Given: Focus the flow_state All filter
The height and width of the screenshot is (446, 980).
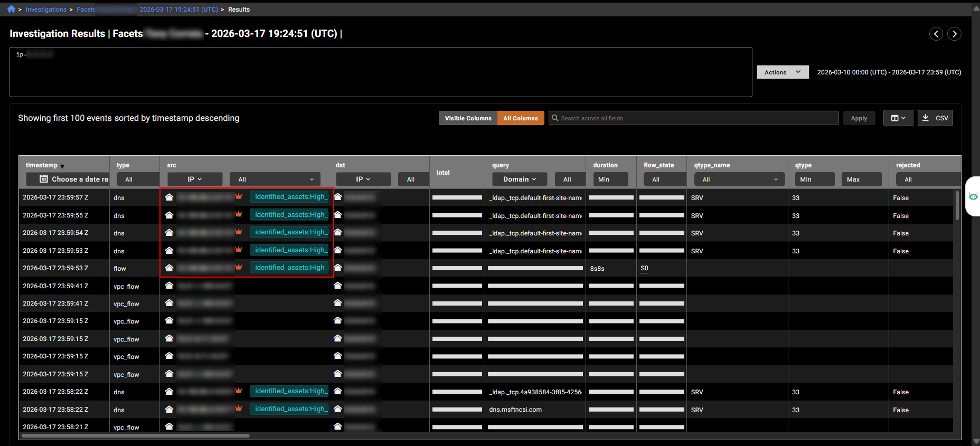Looking at the screenshot, I should pyautogui.click(x=665, y=179).
